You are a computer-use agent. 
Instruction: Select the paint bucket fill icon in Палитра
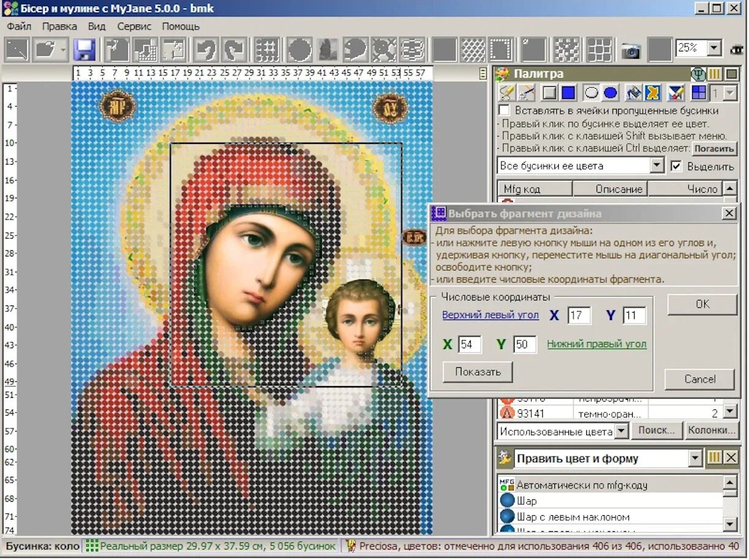click(x=634, y=93)
